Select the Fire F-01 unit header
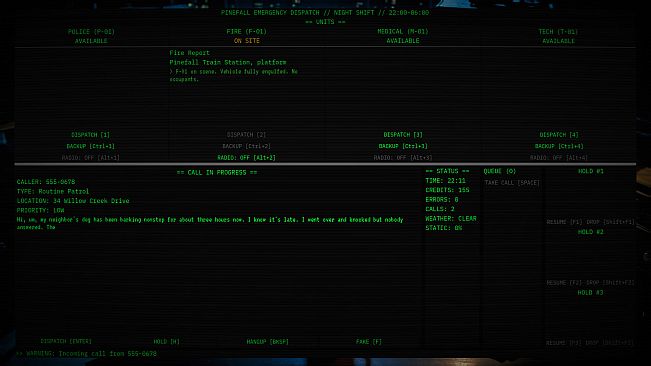Screen dimensions: 651x366 coord(247,32)
